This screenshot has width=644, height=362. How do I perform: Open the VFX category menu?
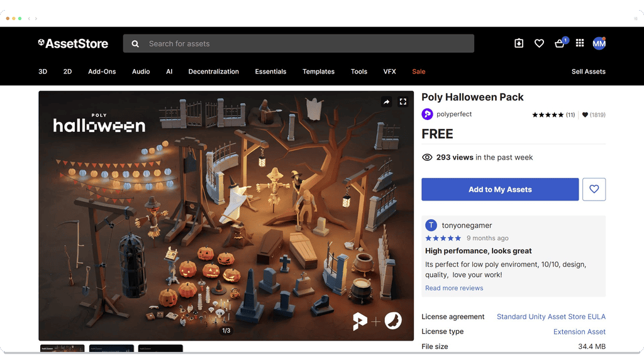[390, 72]
